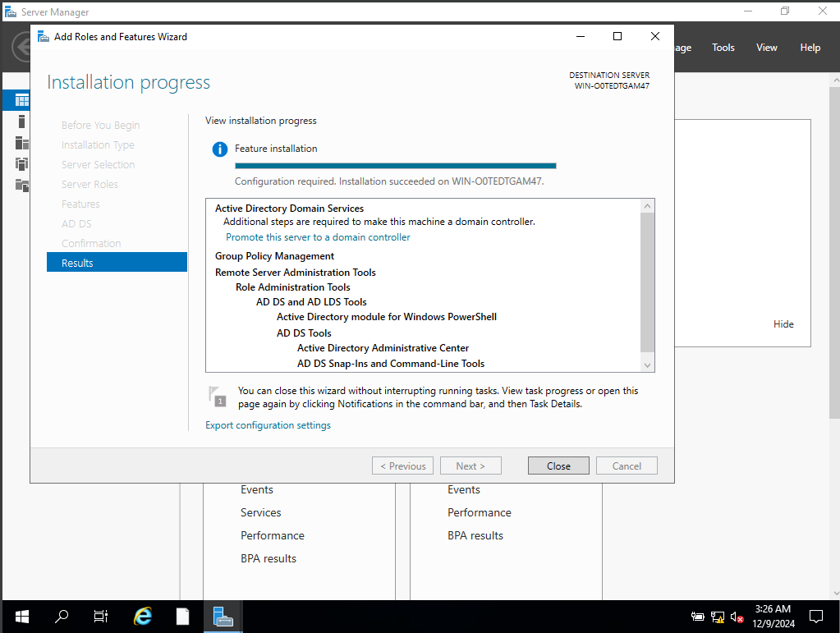Select the Before You Begin wizard step
The height and width of the screenshot is (633, 840).
coord(100,126)
